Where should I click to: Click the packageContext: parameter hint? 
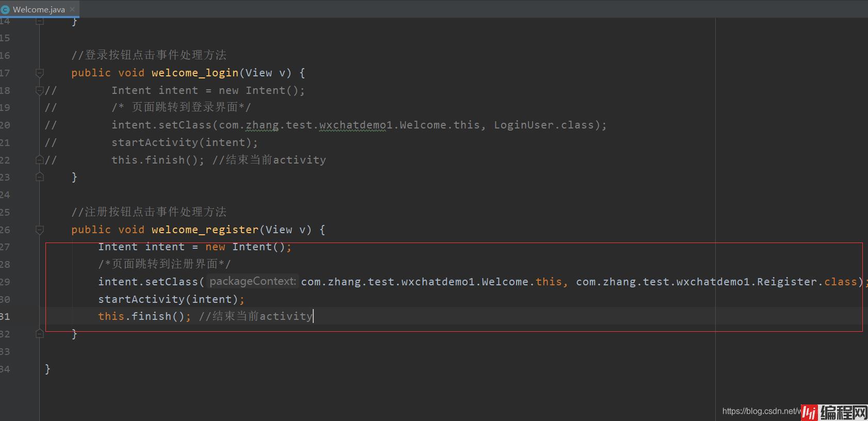253,281
